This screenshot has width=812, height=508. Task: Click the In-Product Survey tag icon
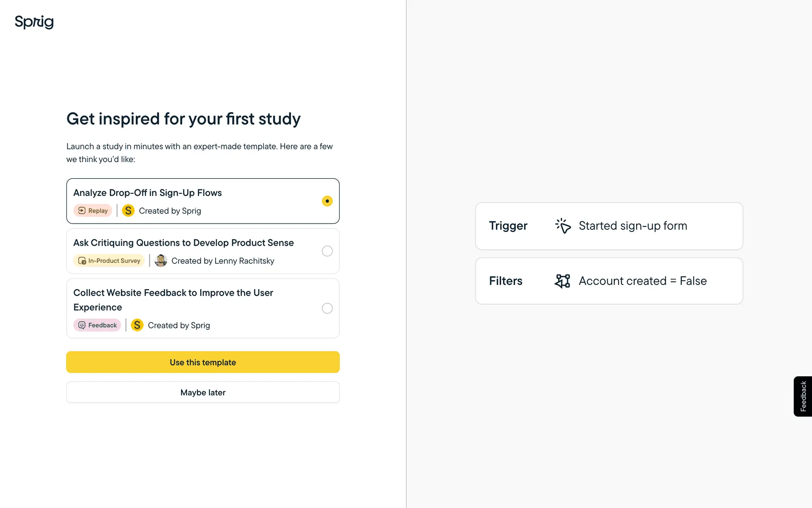point(82,261)
